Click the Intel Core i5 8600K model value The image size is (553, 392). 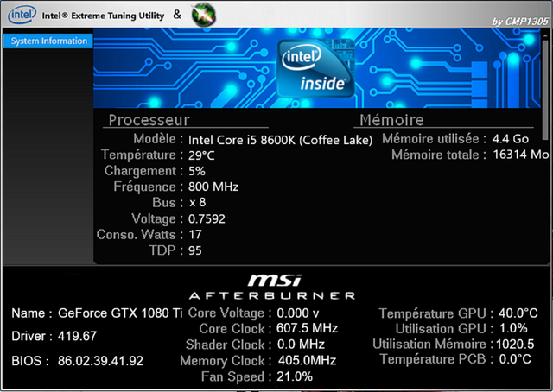280,140
